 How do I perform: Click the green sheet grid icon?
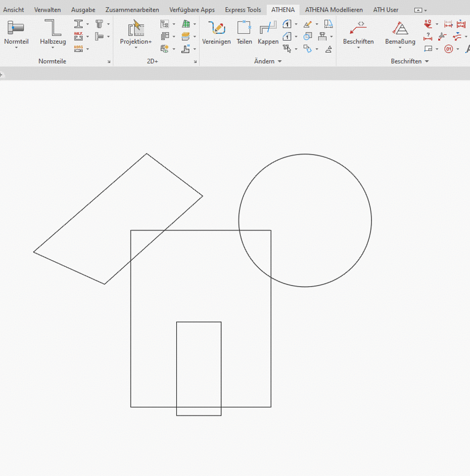pyautogui.click(x=186, y=24)
